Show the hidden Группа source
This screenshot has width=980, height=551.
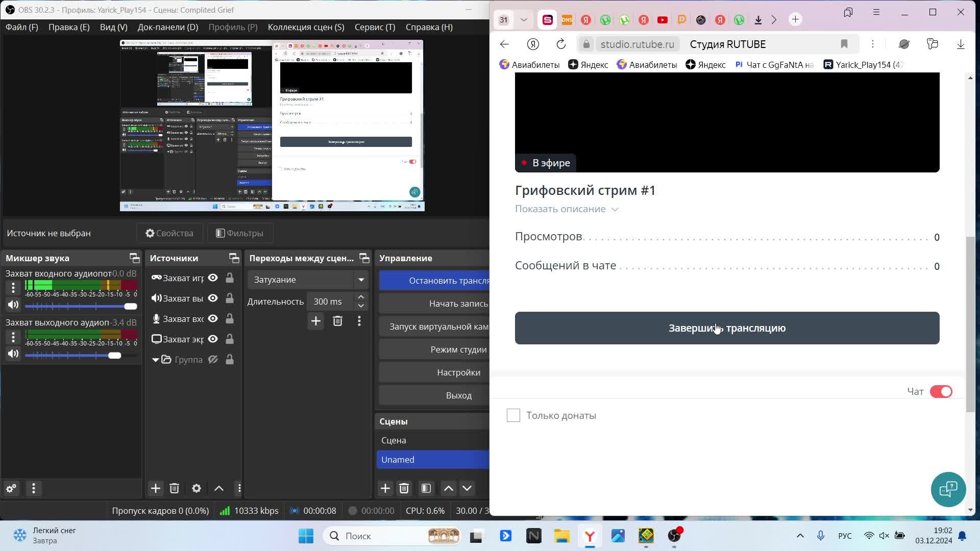213,359
